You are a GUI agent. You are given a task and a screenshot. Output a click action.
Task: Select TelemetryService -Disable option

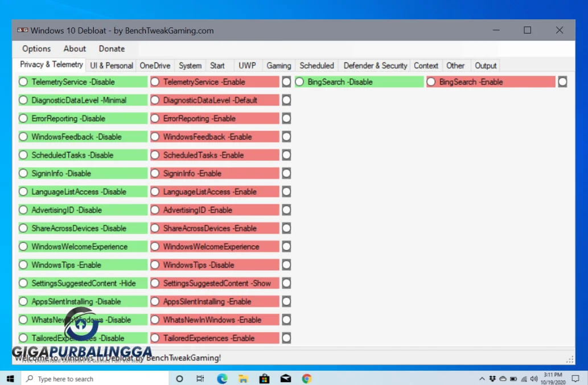click(83, 82)
